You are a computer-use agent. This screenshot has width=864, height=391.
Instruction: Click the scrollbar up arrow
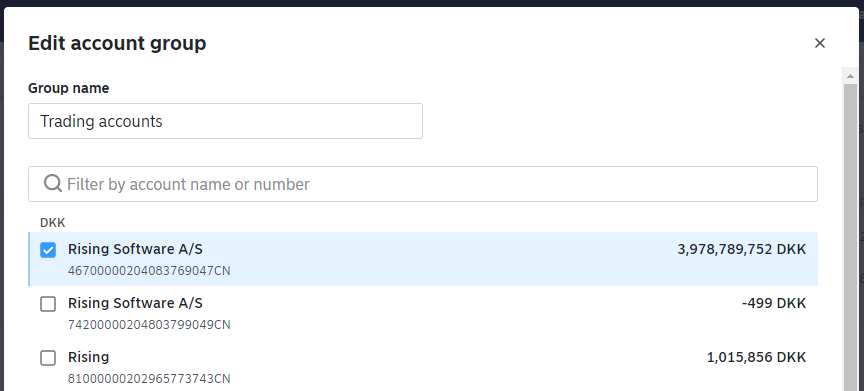coord(850,76)
